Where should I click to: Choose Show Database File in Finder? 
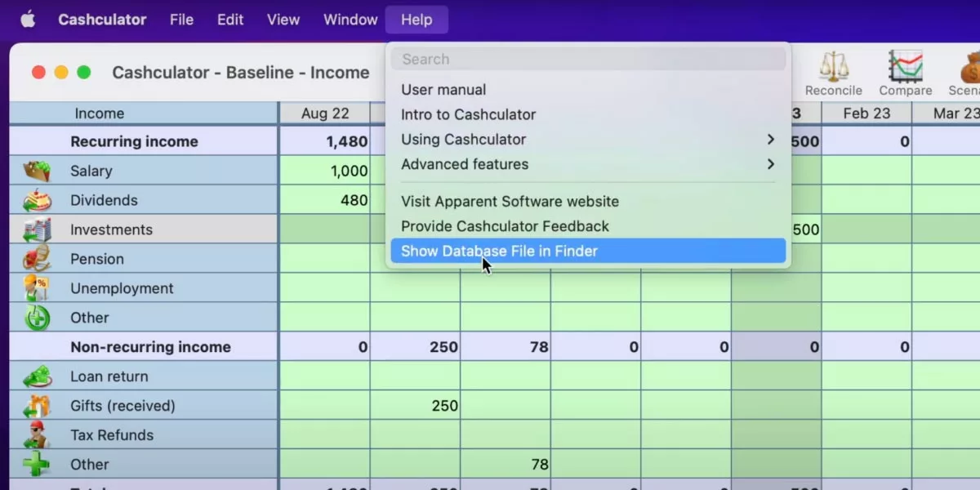tap(588, 251)
